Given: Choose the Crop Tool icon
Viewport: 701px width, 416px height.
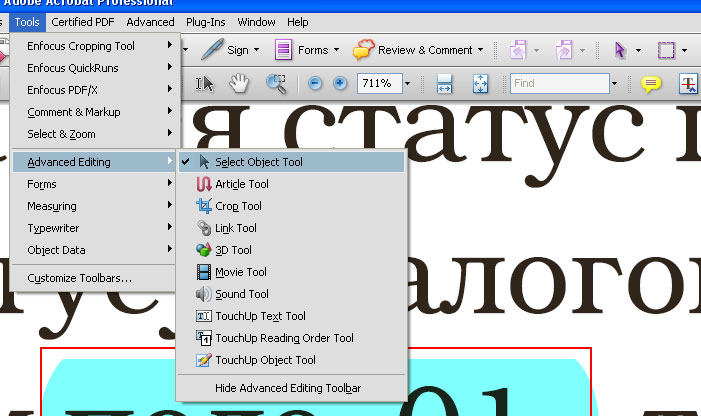Looking at the screenshot, I should (203, 206).
